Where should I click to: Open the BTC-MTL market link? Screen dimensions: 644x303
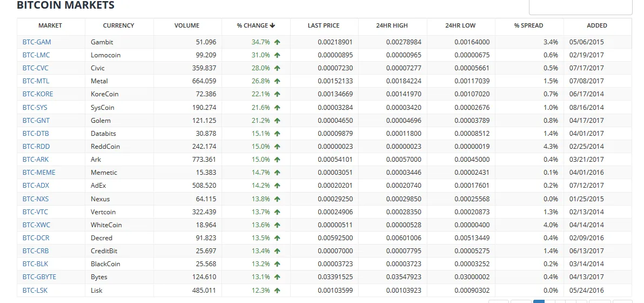(36, 81)
